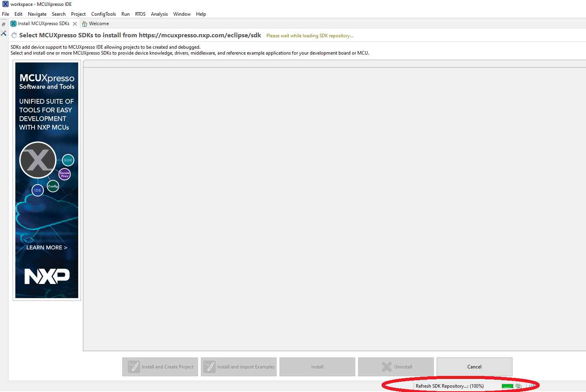Switch to the Welcome tab
This screenshot has width=586, height=392.
pos(99,24)
